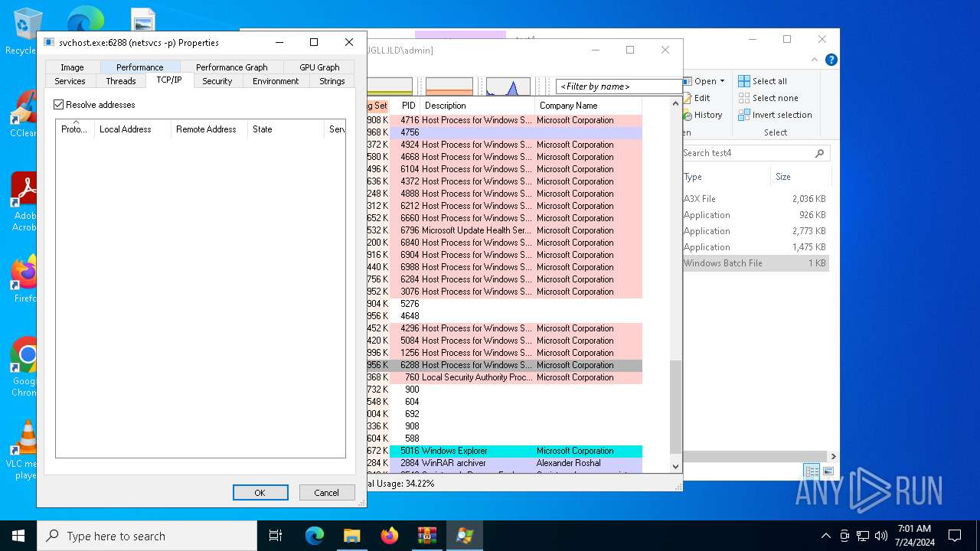
Task: Click the CPU usage mini graph in Process Explorer
Action: coord(508,86)
